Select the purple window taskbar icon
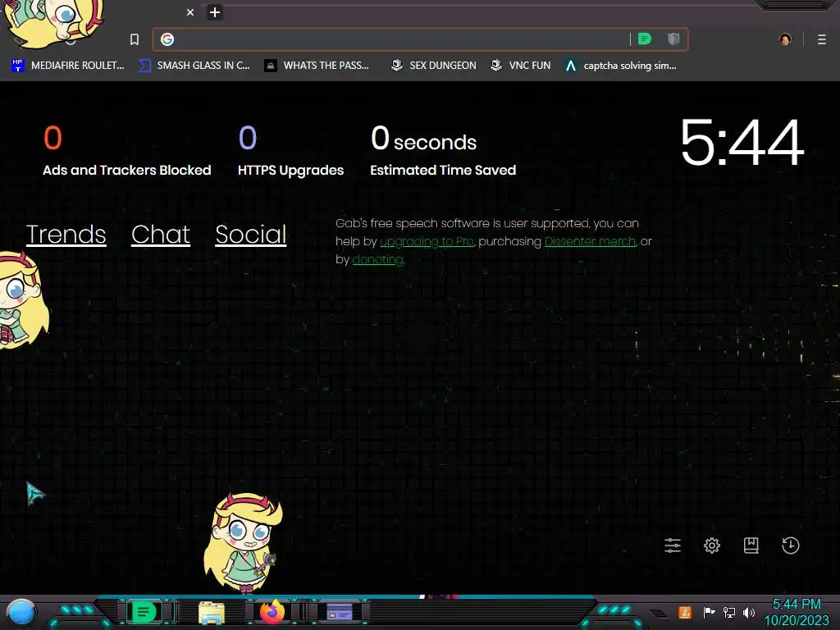Screen dimensions: 840x630 pos(340,612)
